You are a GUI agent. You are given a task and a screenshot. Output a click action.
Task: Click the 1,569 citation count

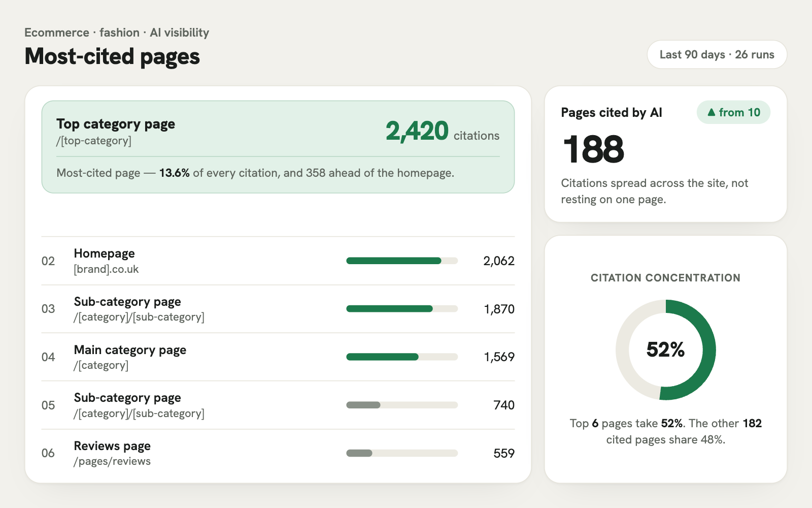499,357
